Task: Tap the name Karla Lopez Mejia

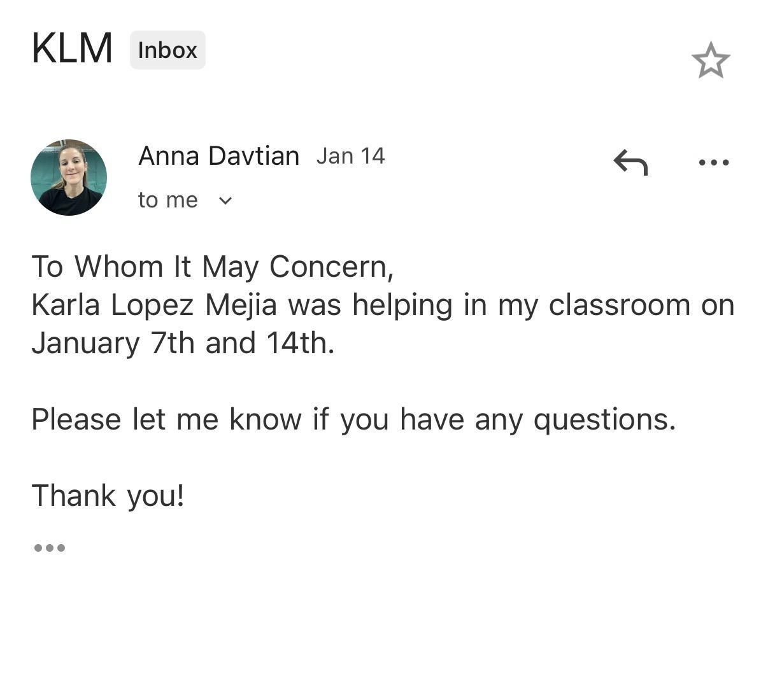Action: (154, 305)
